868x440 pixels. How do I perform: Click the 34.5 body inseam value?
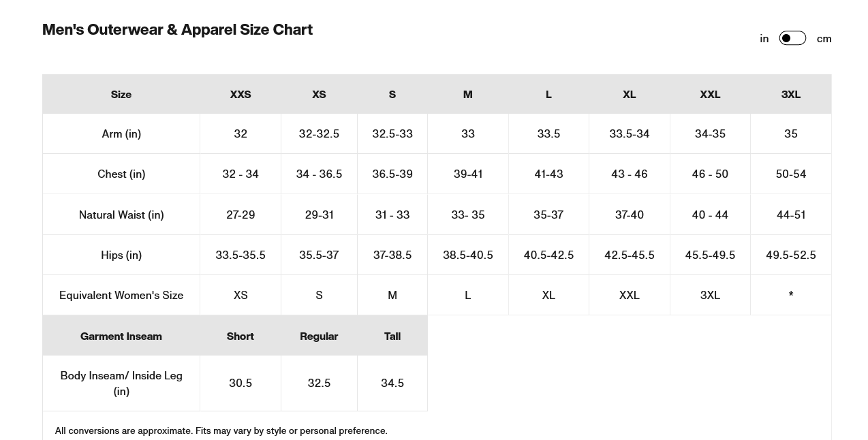pos(392,383)
